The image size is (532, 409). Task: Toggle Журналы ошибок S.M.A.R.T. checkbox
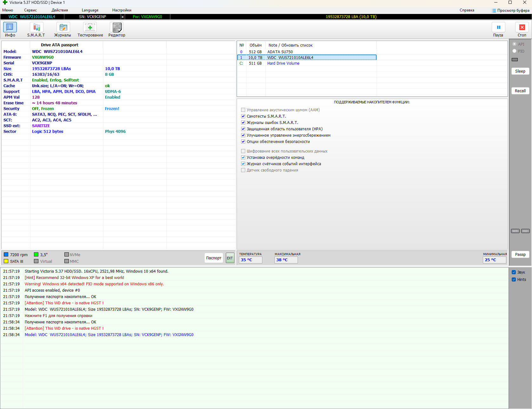pyautogui.click(x=243, y=123)
